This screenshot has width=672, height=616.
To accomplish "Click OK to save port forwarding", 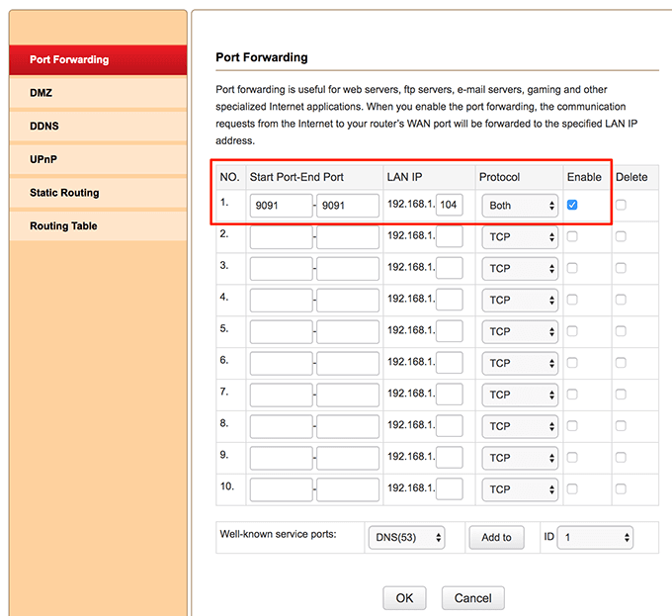I will tap(404, 598).
